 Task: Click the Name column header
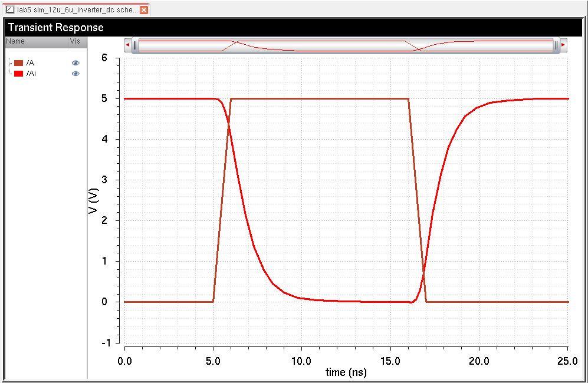pos(16,41)
